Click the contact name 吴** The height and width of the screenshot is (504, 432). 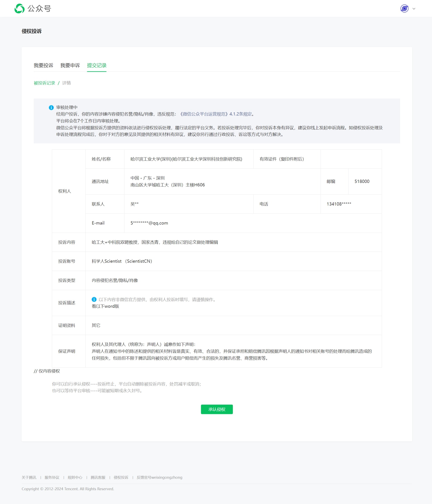[x=134, y=204]
